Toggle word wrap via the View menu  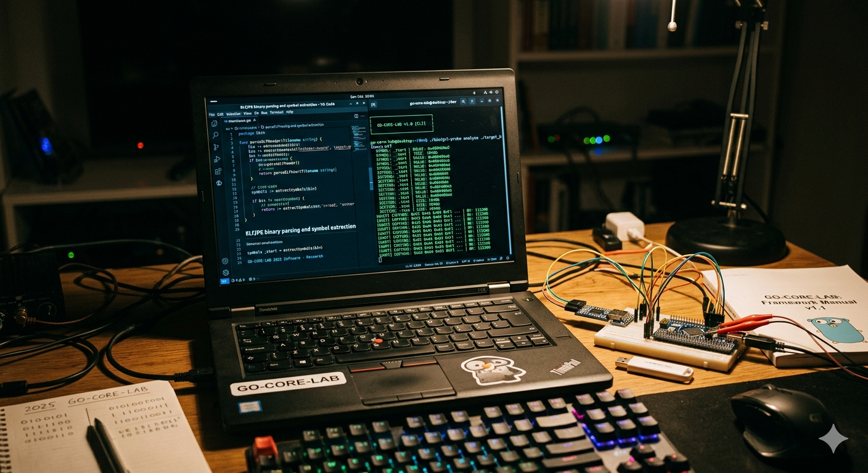[248, 113]
